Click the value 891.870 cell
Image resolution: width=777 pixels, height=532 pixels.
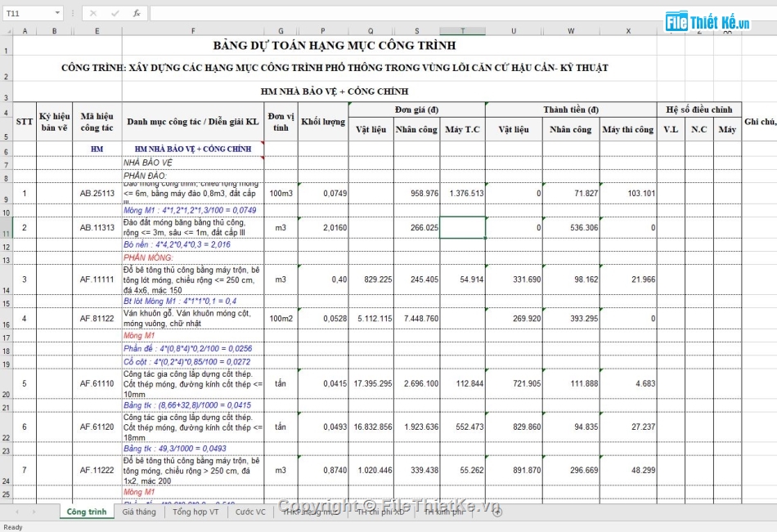point(514,470)
